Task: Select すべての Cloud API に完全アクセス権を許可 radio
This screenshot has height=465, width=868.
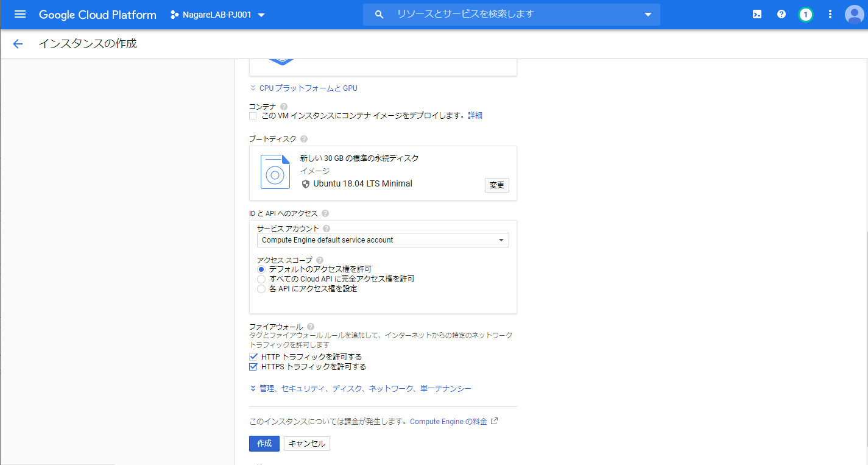Action: (261, 279)
